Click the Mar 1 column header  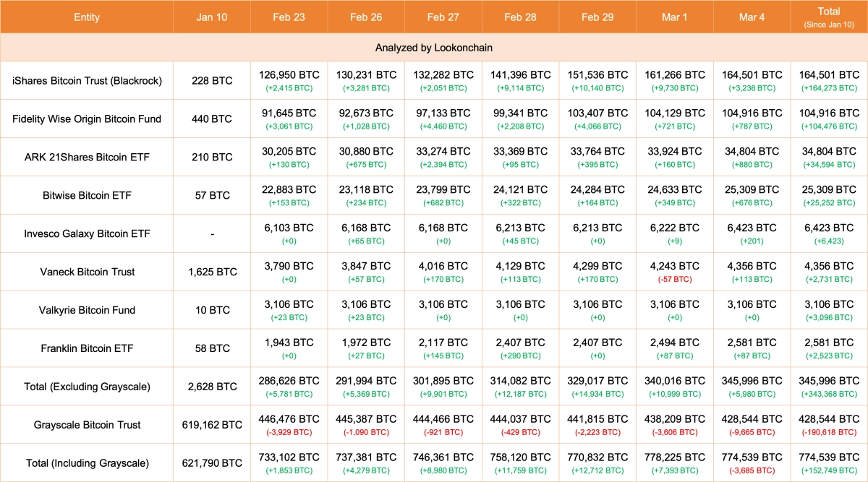(x=675, y=17)
